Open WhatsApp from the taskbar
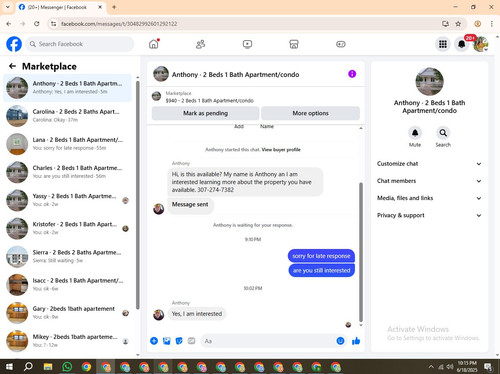The image size is (500, 374). [x=67, y=367]
